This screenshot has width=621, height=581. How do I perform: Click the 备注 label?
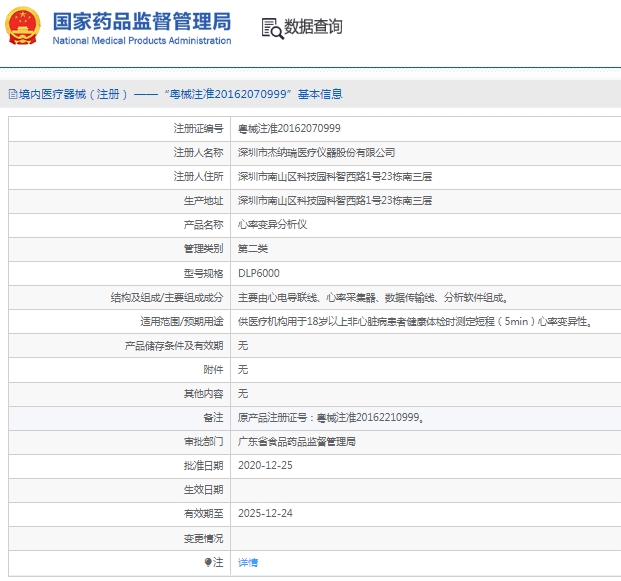tap(213, 417)
